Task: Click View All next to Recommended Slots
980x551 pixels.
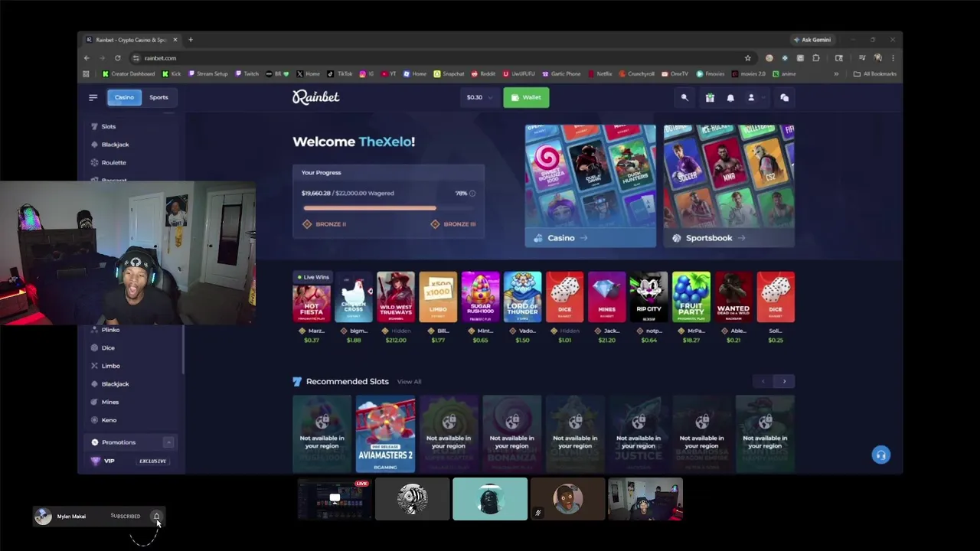Action: (x=409, y=382)
